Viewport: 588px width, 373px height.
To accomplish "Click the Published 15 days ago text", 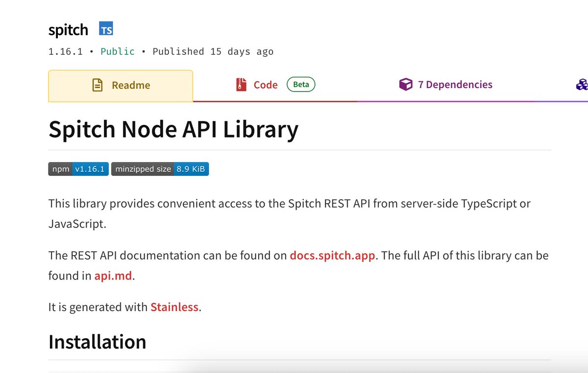I will click(213, 52).
